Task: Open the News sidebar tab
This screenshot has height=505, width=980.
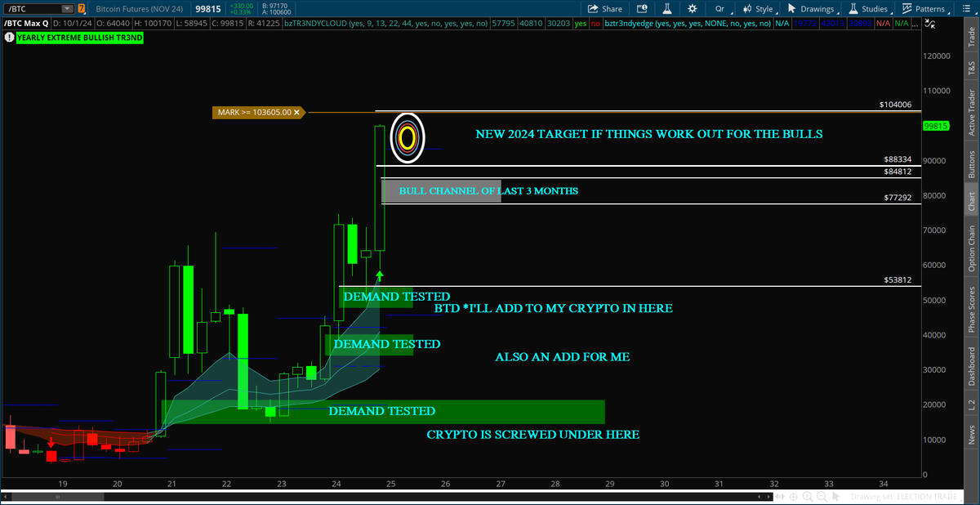Action: (971, 434)
